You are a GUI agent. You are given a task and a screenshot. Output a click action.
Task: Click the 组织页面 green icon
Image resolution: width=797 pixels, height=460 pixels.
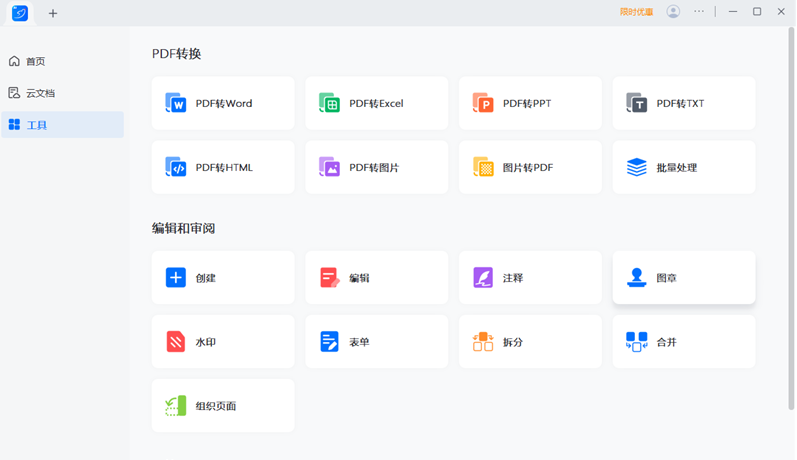point(176,406)
